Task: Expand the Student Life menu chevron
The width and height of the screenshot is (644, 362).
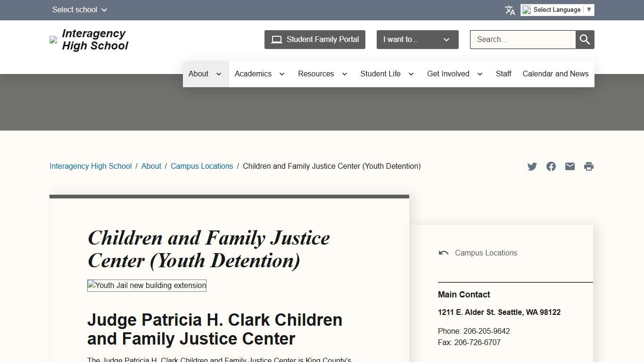Action: (x=411, y=74)
